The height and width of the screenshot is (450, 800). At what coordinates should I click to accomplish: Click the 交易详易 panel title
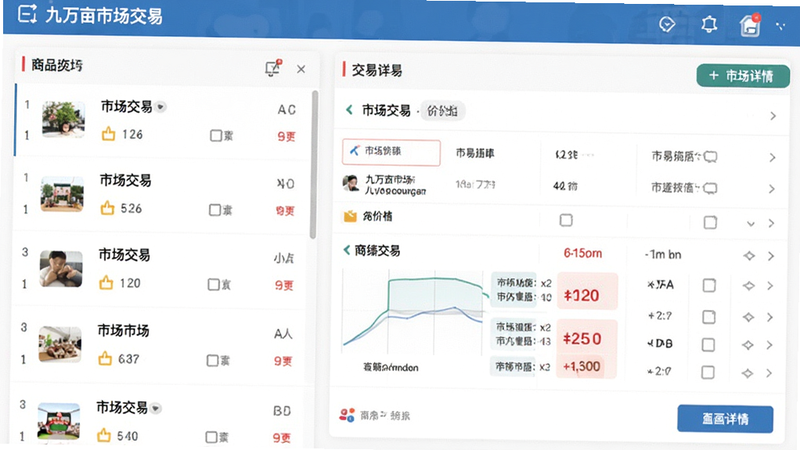coord(377,70)
